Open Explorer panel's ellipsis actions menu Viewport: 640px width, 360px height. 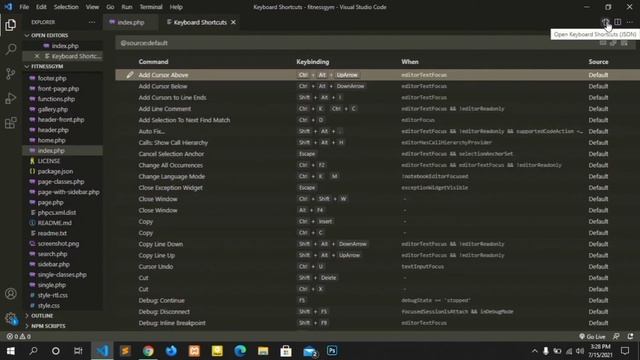[x=92, y=22]
